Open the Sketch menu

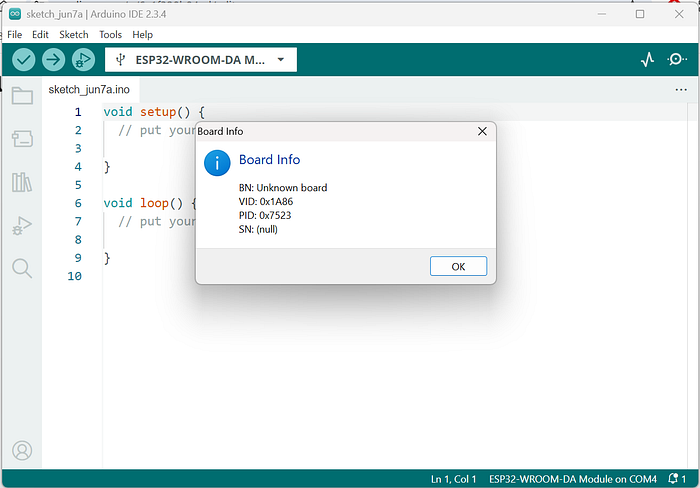tap(74, 34)
